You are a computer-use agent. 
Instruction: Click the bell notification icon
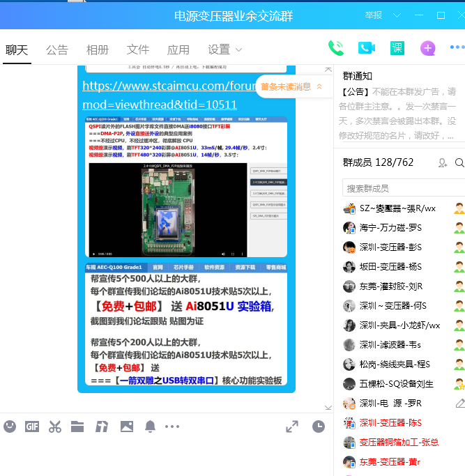[x=150, y=427]
